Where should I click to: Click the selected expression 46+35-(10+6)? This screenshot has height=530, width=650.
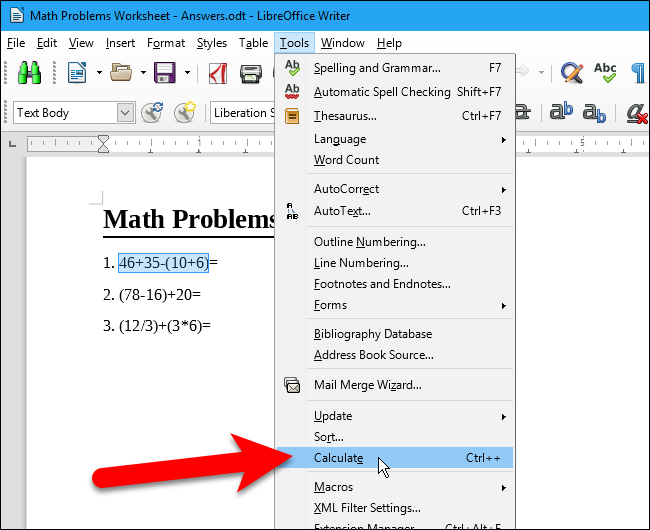[163, 263]
